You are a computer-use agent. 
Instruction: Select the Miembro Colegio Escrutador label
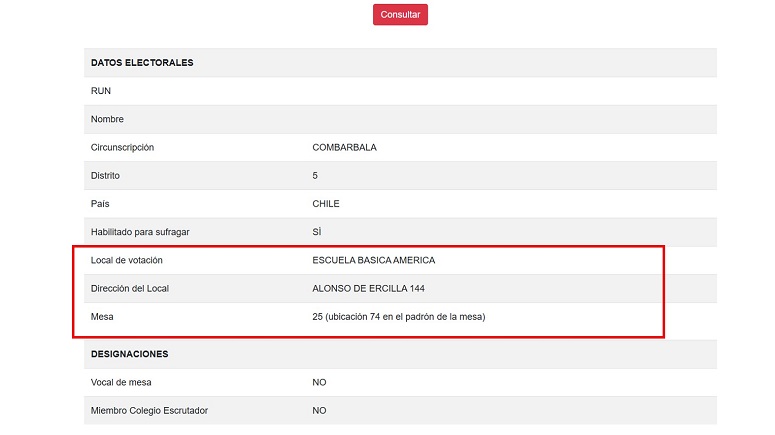pyautogui.click(x=149, y=410)
